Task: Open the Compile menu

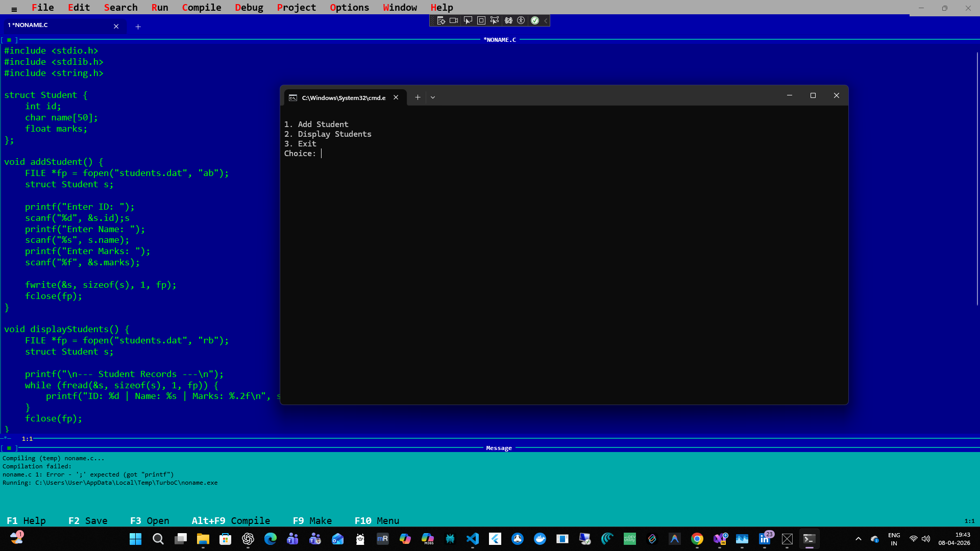Action: (202, 8)
